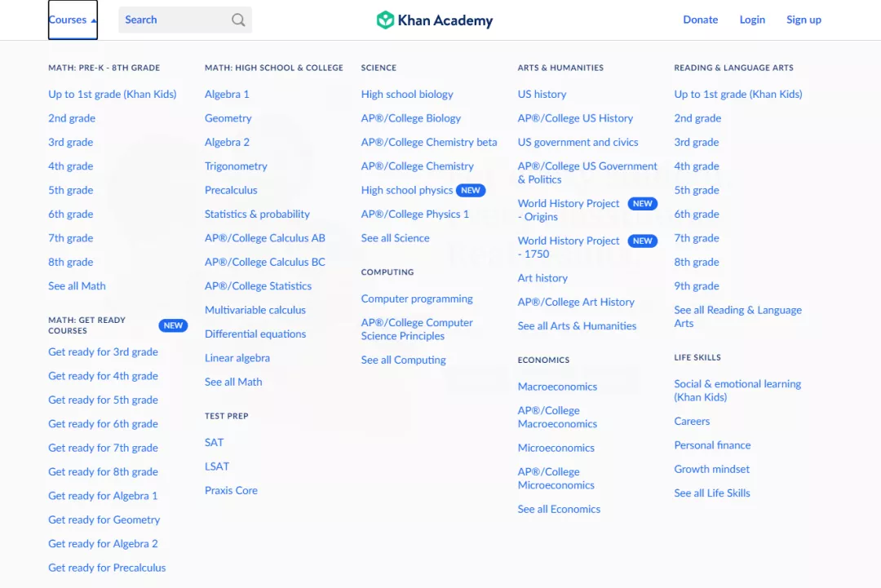Open High school physics course
Viewport: 881px width, 588px height.
point(407,190)
